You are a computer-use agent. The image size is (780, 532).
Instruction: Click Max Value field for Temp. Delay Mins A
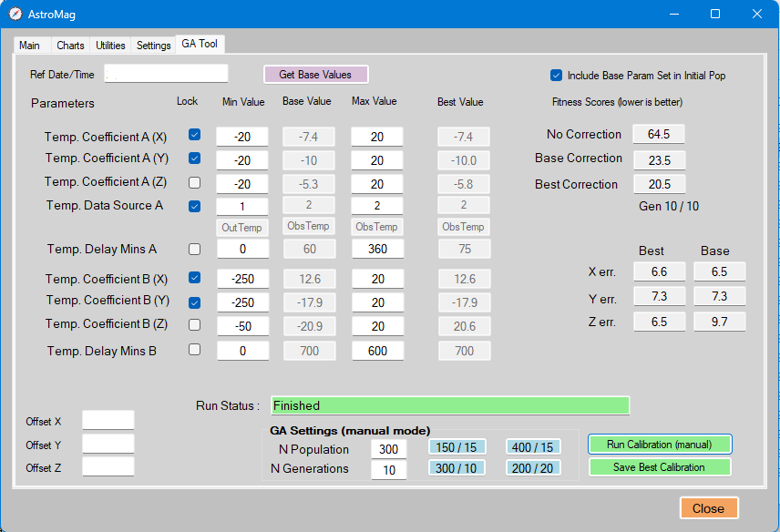click(377, 249)
